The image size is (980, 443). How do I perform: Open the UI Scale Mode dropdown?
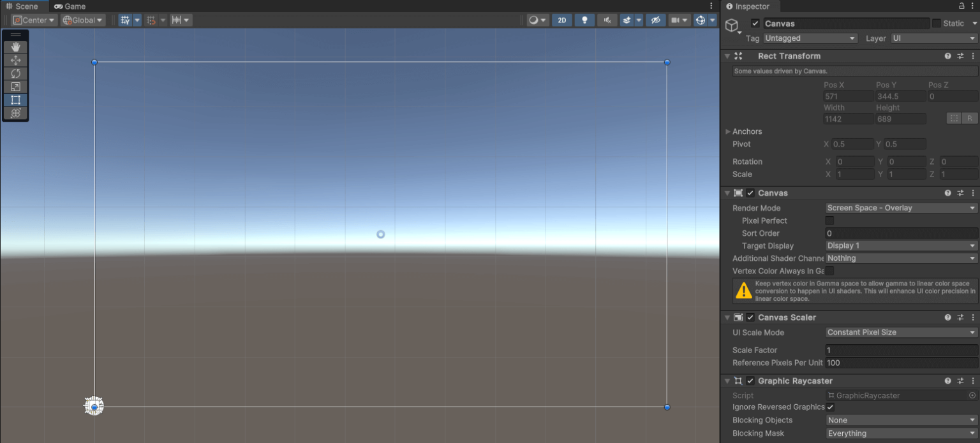[x=901, y=332]
